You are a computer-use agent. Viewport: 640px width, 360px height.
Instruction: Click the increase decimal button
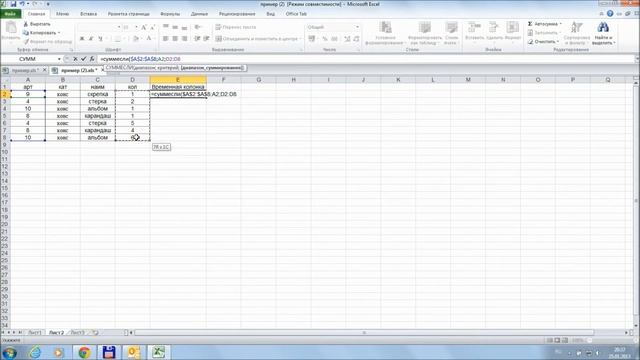click(x=347, y=39)
